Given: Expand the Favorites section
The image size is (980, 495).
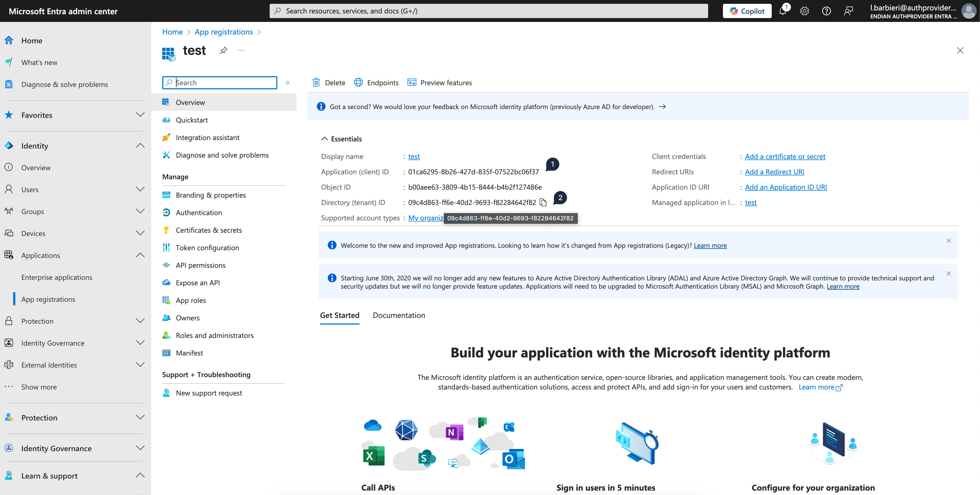Looking at the screenshot, I should (140, 115).
